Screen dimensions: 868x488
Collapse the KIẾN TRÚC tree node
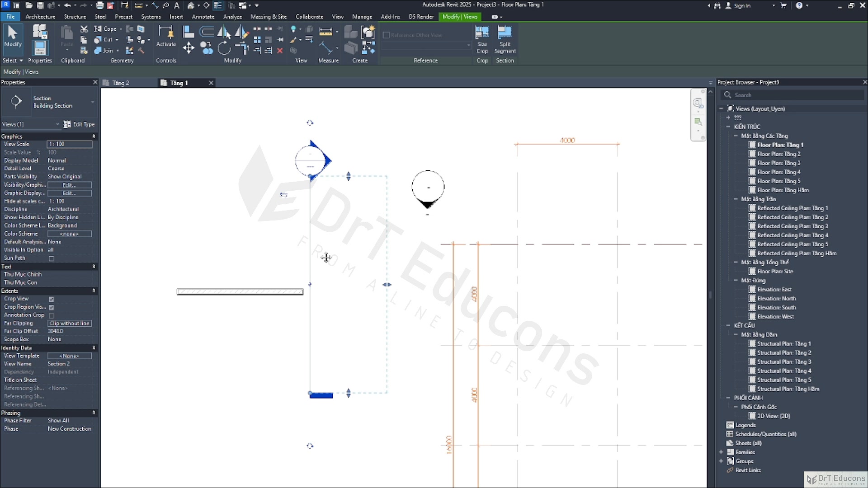pos(728,127)
